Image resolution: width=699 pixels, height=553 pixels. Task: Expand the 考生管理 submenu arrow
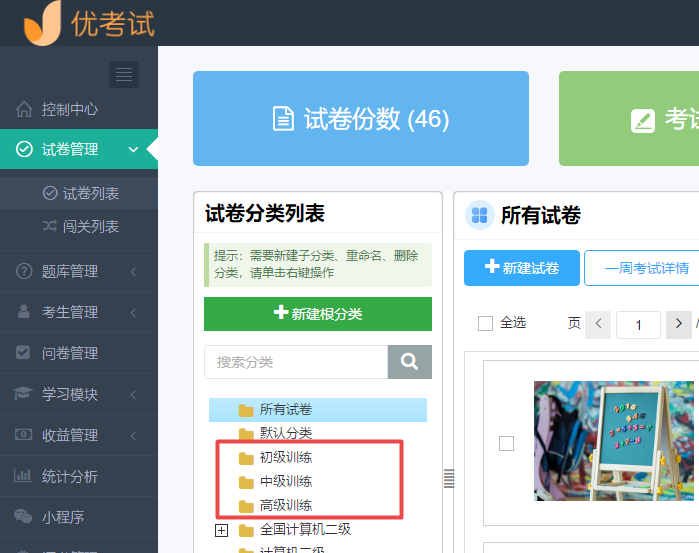point(133,313)
